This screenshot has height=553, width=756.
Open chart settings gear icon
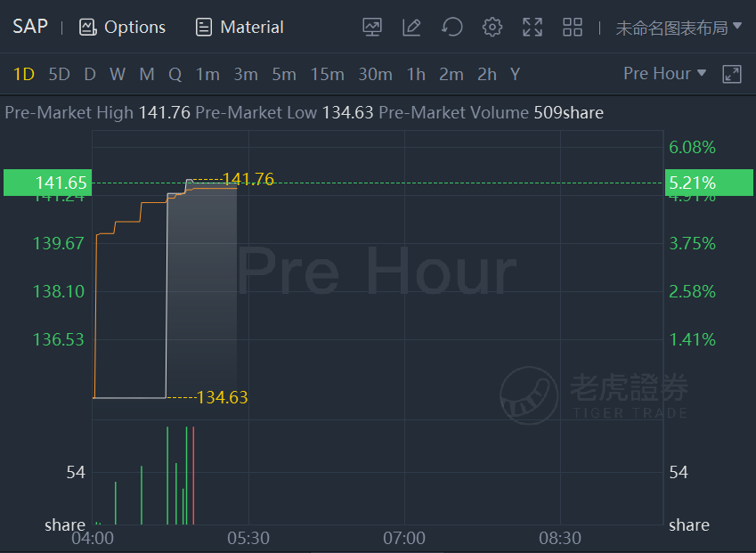point(492,28)
